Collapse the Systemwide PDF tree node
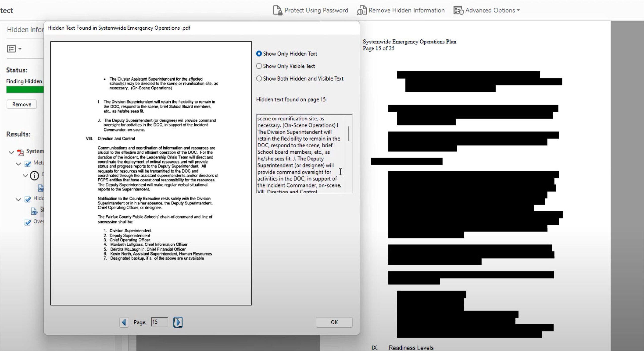The image size is (644, 351). coord(11,152)
